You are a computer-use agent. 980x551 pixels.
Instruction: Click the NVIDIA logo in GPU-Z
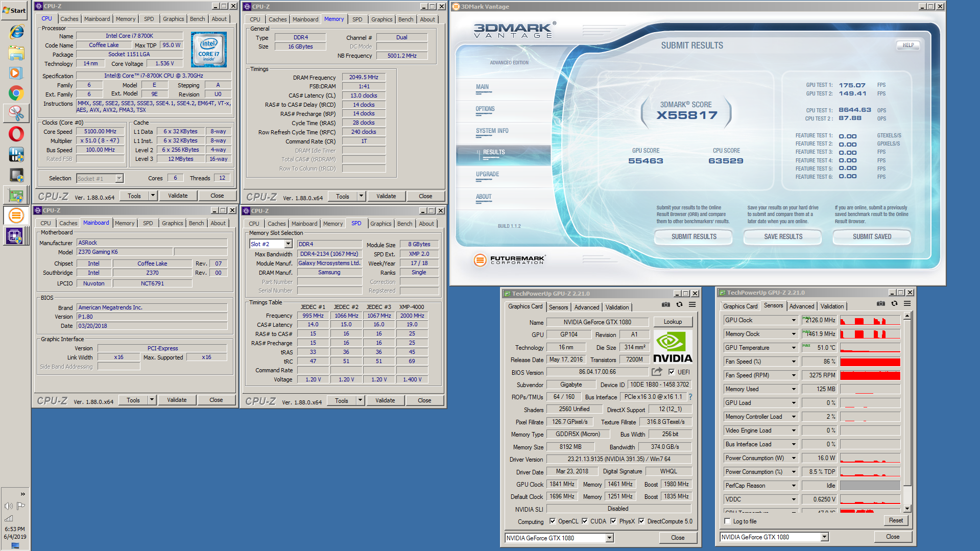click(x=673, y=346)
